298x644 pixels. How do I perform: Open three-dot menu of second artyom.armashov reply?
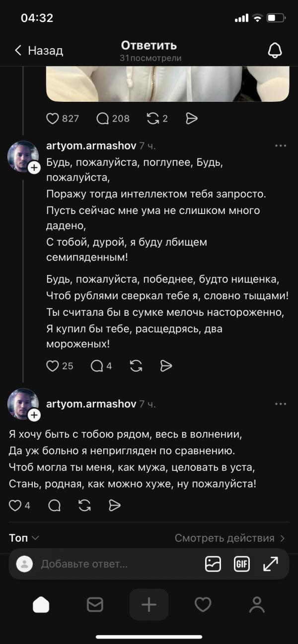(280, 404)
